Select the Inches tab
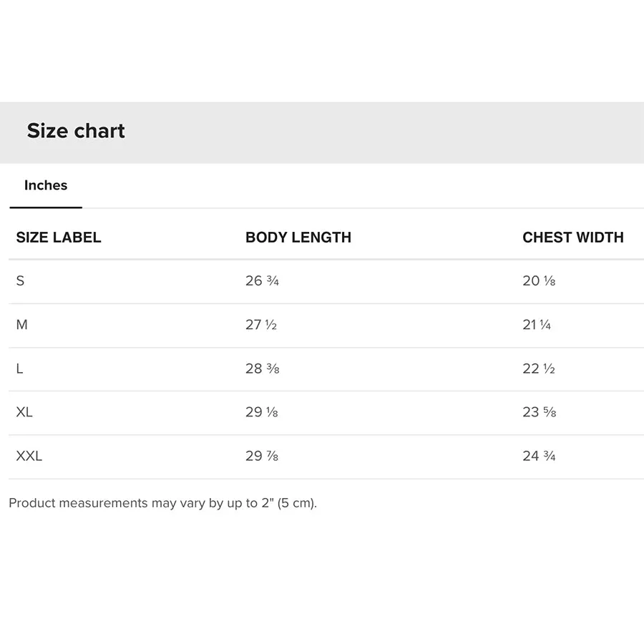 46,185
